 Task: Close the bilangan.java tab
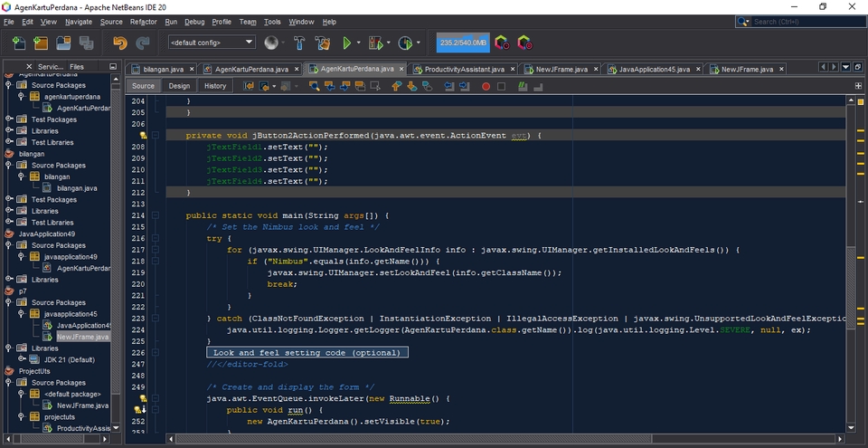coord(192,70)
